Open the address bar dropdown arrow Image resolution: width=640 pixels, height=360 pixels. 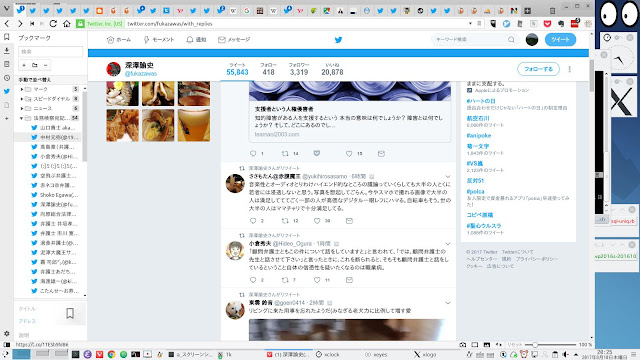(x=470, y=24)
